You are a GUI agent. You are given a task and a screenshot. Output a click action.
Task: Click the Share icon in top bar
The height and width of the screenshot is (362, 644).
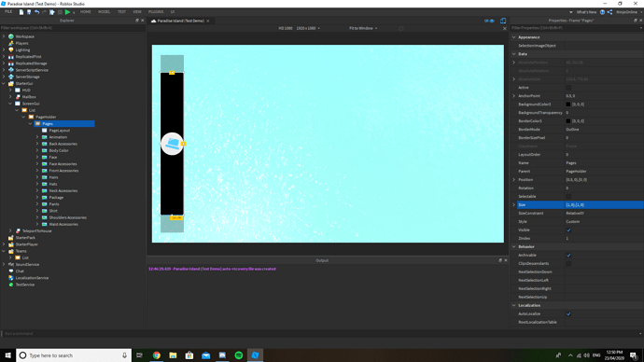click(609, 12)
